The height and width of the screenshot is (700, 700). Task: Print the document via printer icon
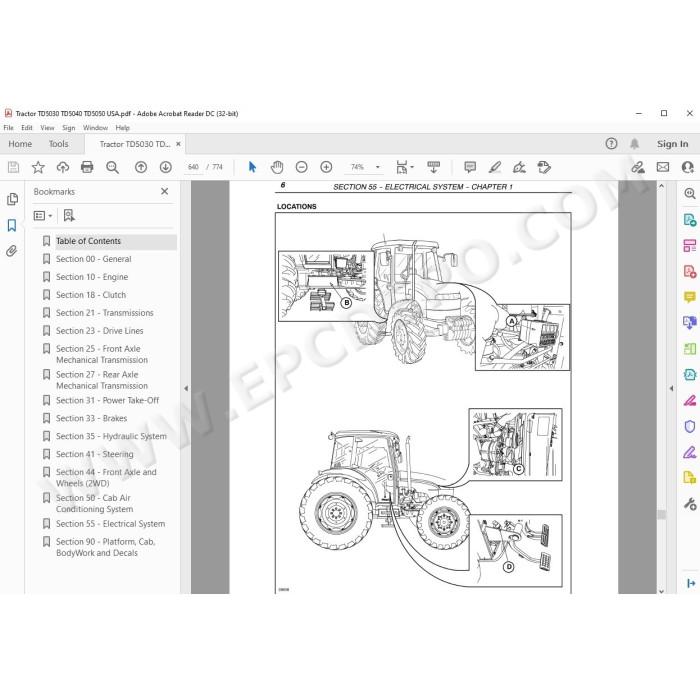point(87,167)
